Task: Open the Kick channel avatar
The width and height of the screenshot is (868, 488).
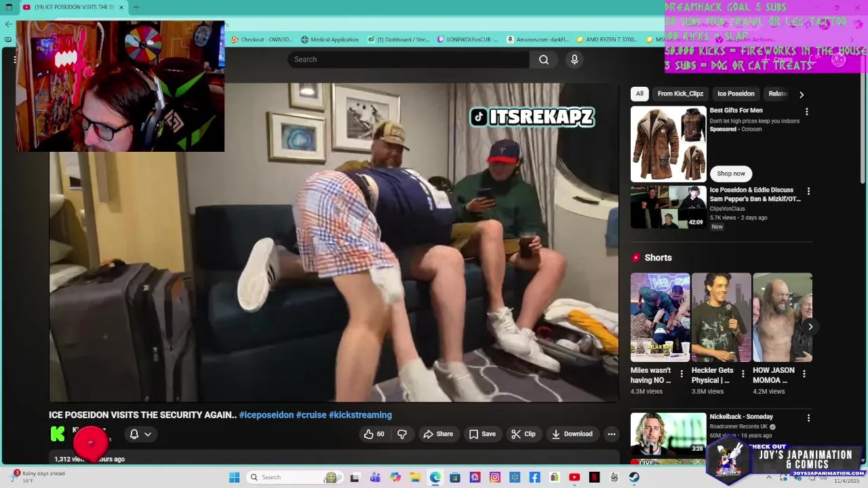Action: [x=58, y=434]
